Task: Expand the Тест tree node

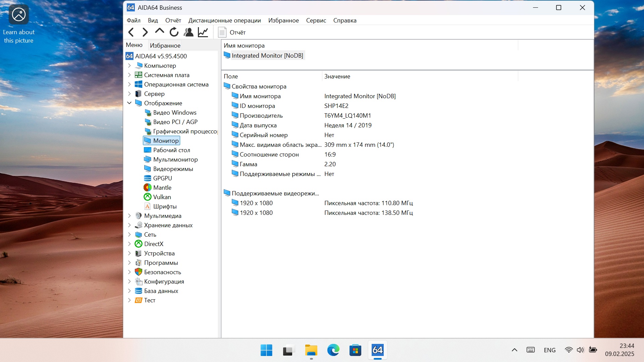Action: pyautogui.click(x=129, y=300)
